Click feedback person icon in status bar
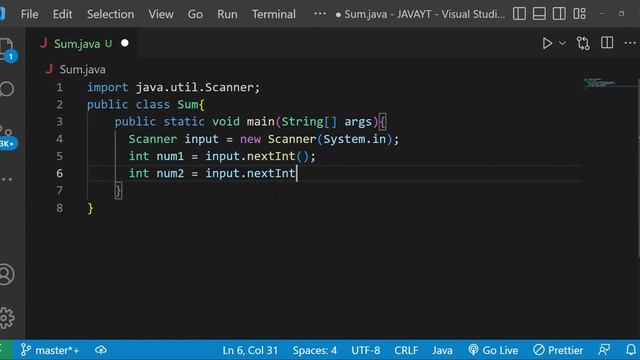 (x=604, y=350)
